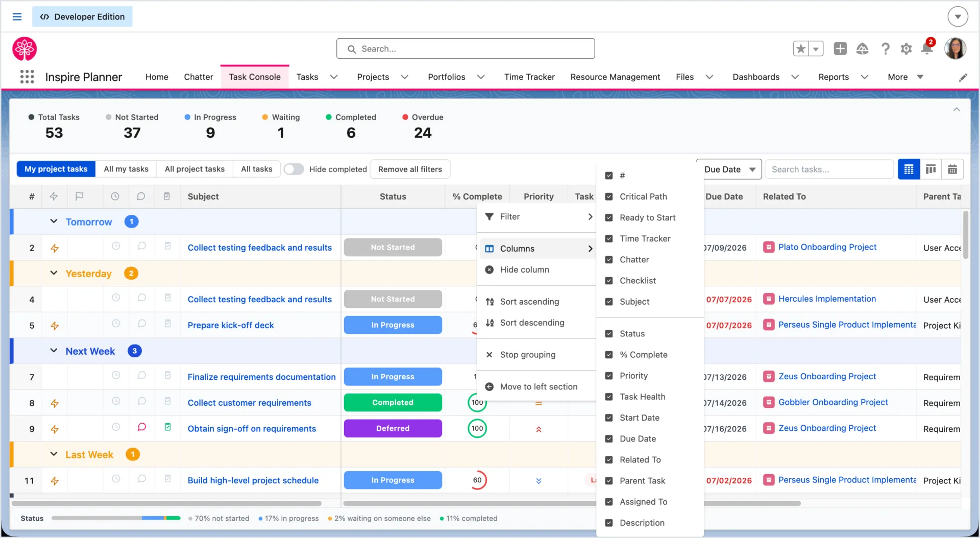Collapse the task summary panel chevron
Screen dimensions: 980x538
click(957, 110)
